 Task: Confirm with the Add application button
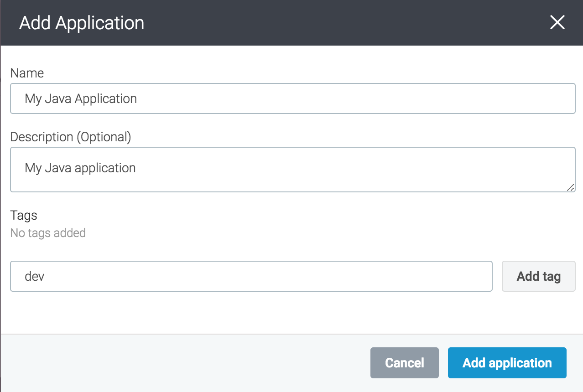pyautogui.click(x=507, y=363)
